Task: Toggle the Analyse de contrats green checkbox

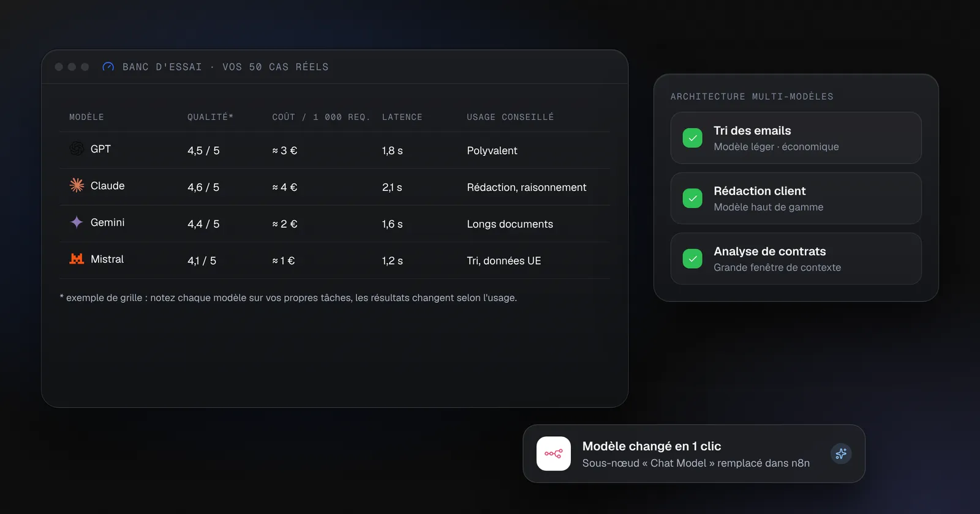Action: pyautogui.click(x=693, y=258)
